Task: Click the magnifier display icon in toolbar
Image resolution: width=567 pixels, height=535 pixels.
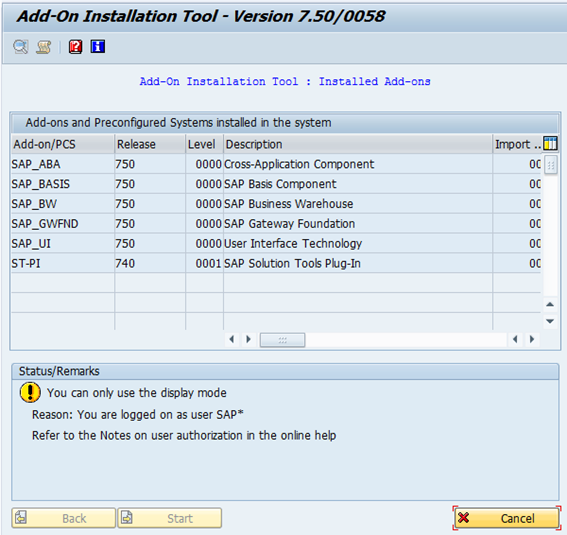Action: (21, 47)
